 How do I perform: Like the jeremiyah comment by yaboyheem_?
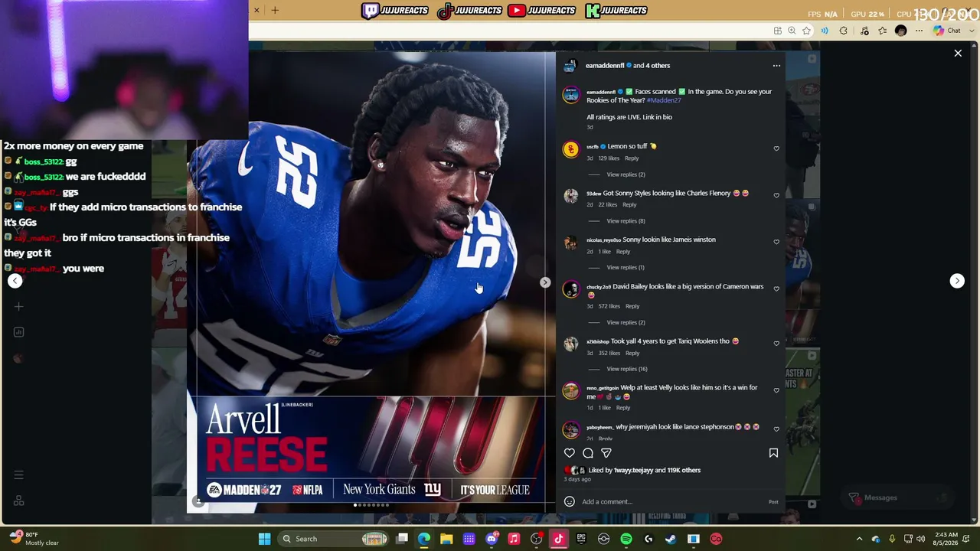[x=776, y=429]
